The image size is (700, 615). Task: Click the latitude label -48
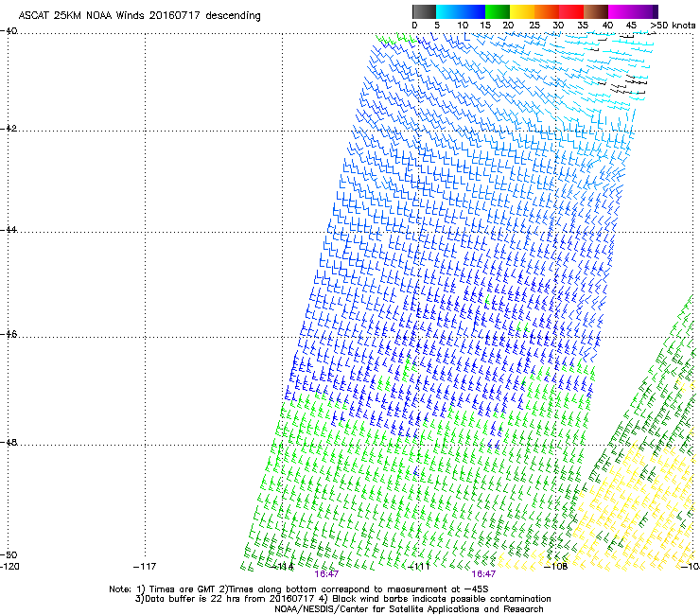9,442
